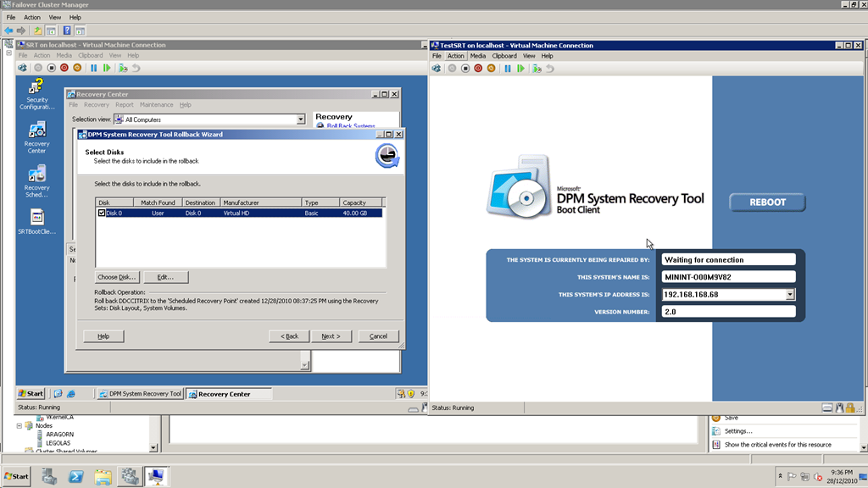Viewport: 868px width, 488px height.
Task: Open Clipboard menu in TestSRT window
Action: point(504,56)
